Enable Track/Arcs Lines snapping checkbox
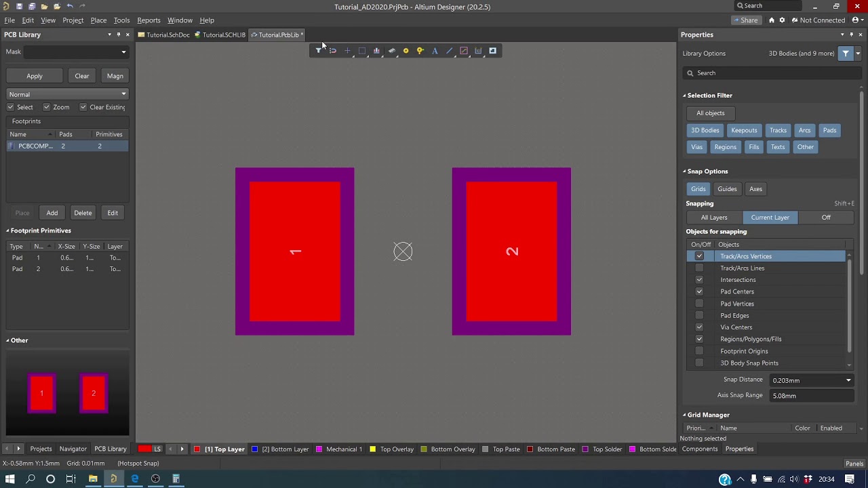 [699, 268]
